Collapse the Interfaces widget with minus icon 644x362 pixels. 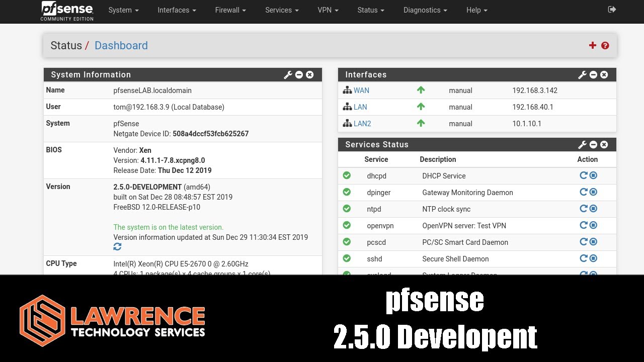pyautogui.click(x=593, y=75)
